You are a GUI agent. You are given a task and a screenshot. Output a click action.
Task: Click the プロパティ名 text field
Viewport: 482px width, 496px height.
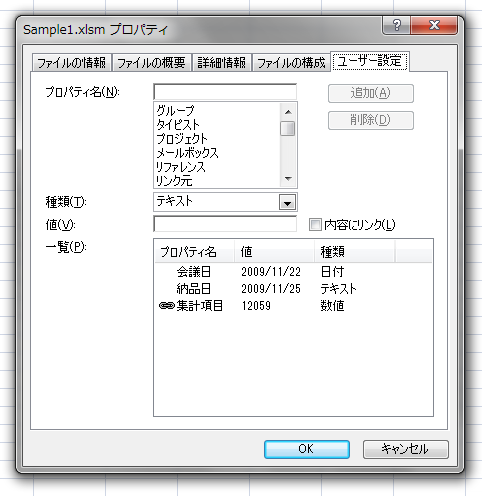point(225,92)
